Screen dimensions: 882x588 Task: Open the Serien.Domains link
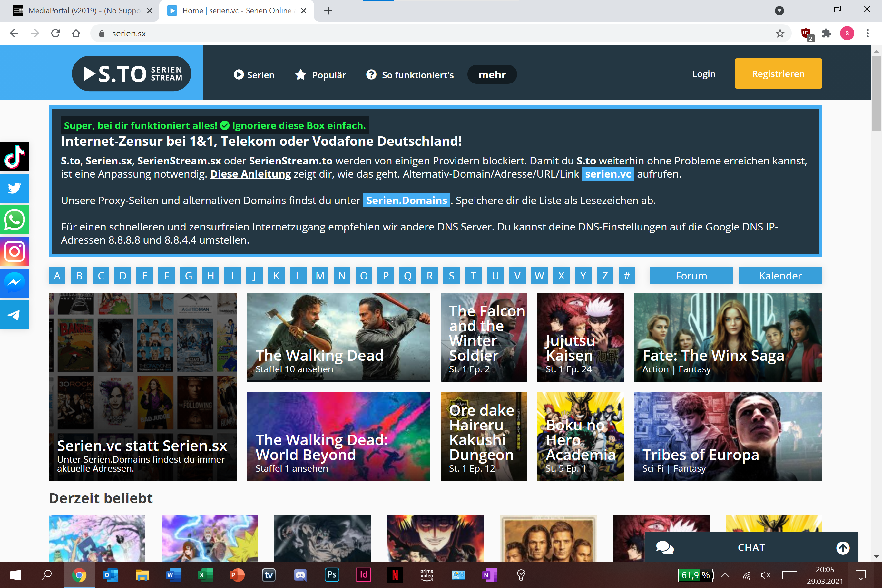407,200
